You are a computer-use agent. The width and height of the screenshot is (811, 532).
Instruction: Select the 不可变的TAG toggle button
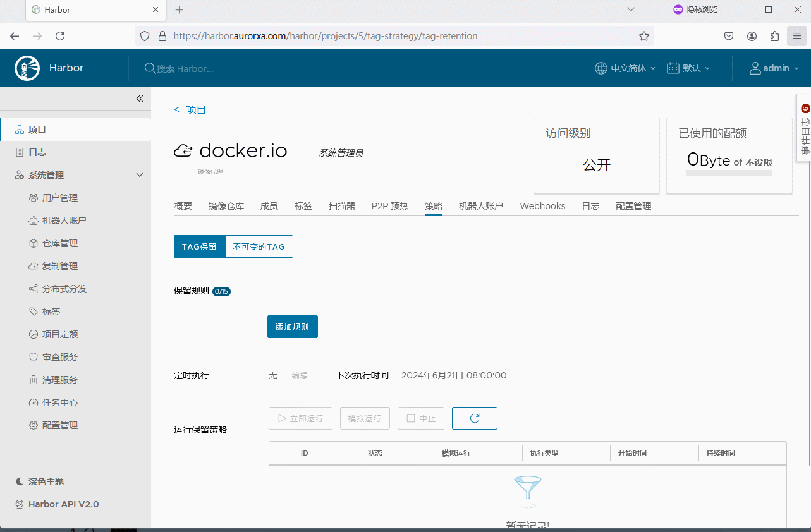(259, 246)
